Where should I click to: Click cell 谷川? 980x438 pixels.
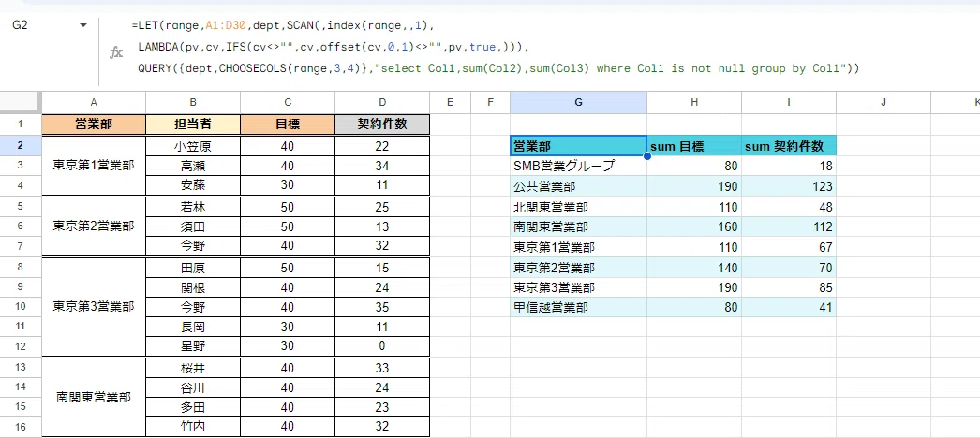[x=193, y=388]
